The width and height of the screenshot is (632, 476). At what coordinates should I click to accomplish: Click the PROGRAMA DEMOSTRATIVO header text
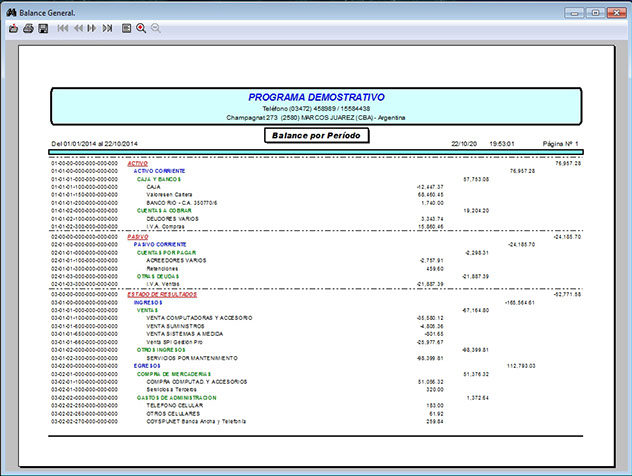click(x=316, y=97)
